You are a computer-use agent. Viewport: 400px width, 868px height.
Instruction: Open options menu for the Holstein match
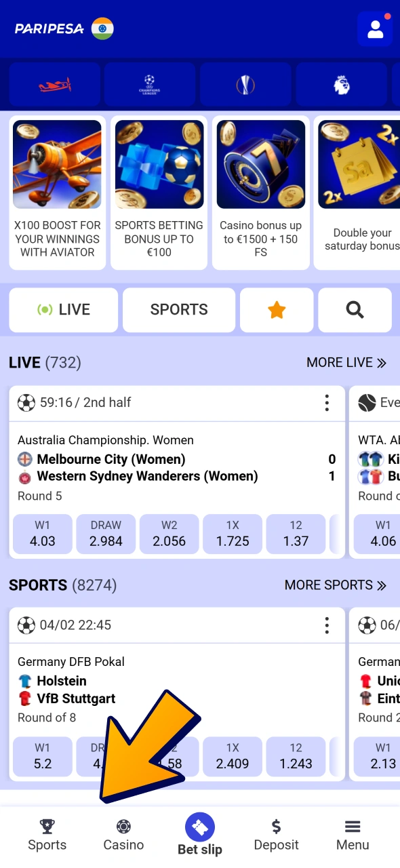pos(327,625)
